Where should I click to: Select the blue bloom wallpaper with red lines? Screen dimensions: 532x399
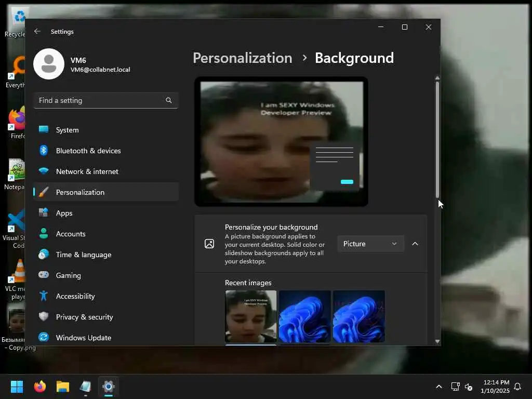[358, 316]
